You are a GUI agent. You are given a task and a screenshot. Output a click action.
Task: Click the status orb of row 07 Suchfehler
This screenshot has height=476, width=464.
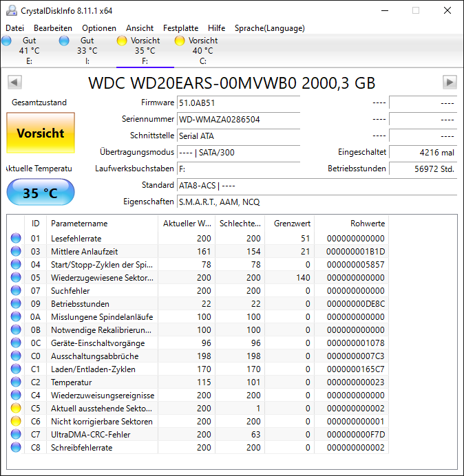point(16,290)
